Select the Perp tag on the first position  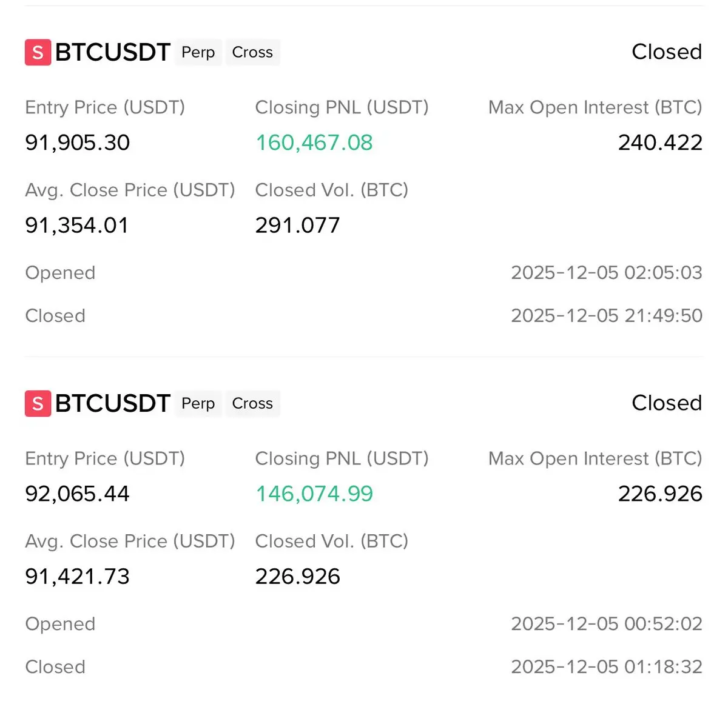[198, 52]
